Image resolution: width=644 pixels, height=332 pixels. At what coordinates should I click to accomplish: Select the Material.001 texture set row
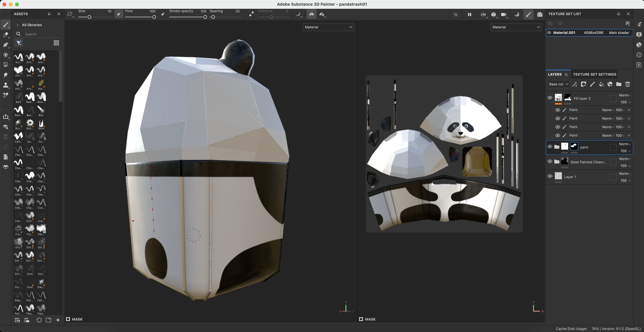click(589, 33)
